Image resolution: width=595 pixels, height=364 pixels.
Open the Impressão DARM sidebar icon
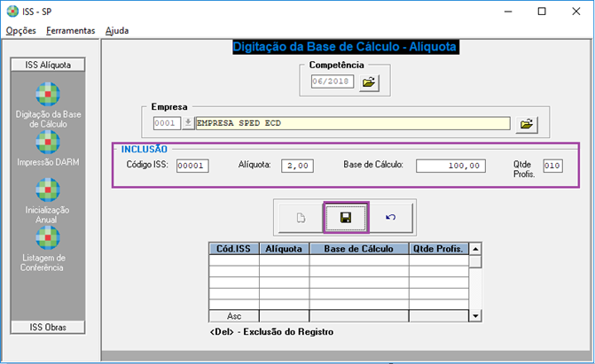click(x=48, y=143)
